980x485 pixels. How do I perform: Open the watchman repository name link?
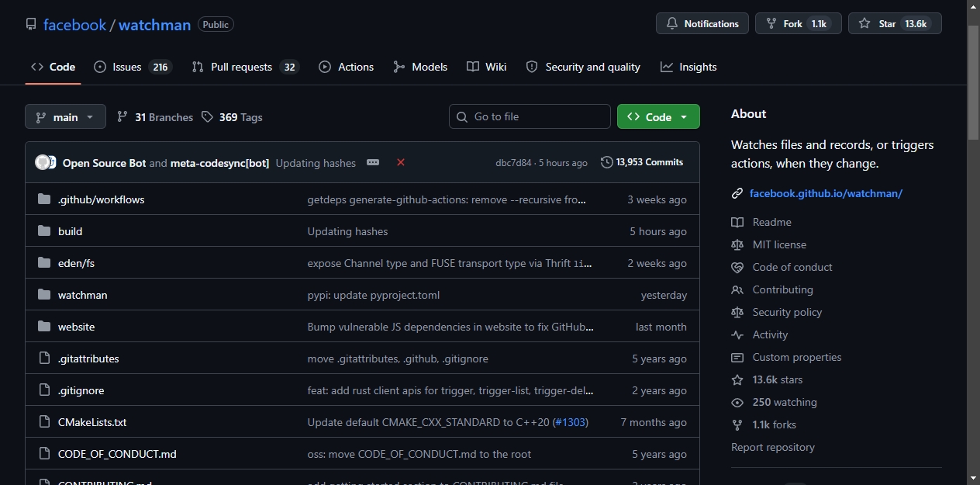click(x=154, y=25)
